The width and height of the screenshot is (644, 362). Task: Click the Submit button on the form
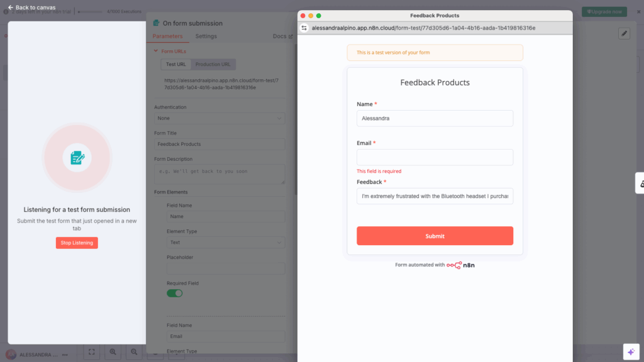click(x=435, y=236)
